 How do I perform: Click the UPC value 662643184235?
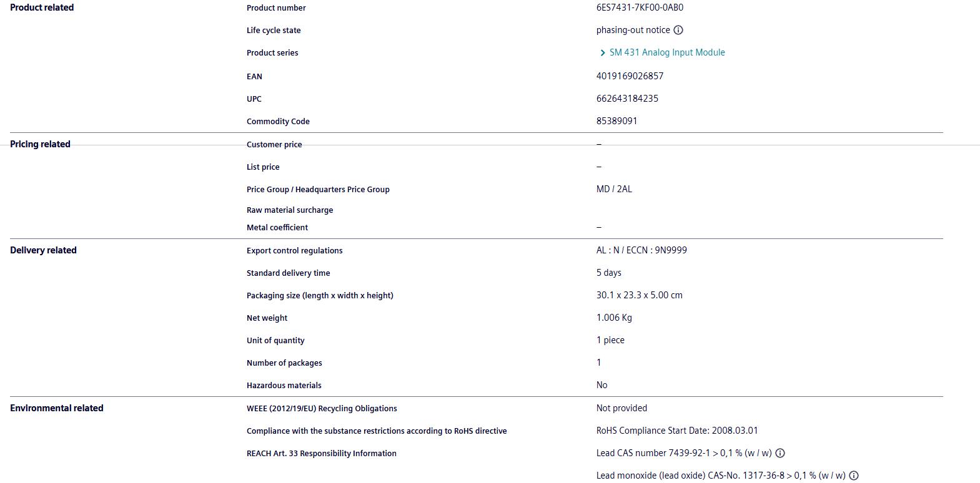click(627, 99)
